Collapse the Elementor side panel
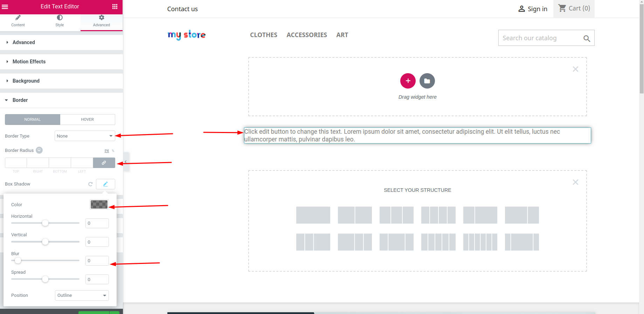The height and width of the screenshot is (314, 644). point(126,162)
